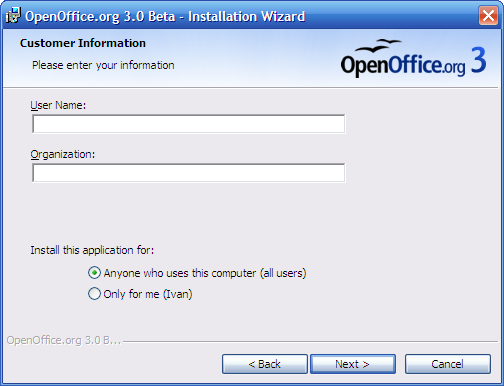Click the blue numeral 3 in the logo

479,60
